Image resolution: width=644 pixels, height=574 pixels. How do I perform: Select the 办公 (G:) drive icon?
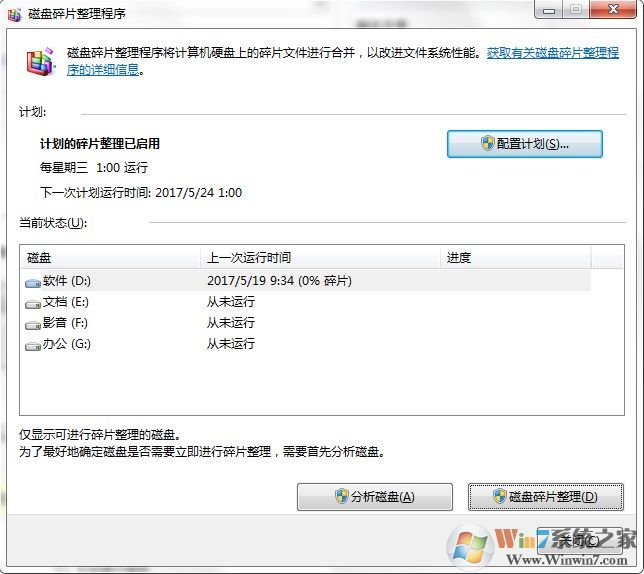(33, 346)
